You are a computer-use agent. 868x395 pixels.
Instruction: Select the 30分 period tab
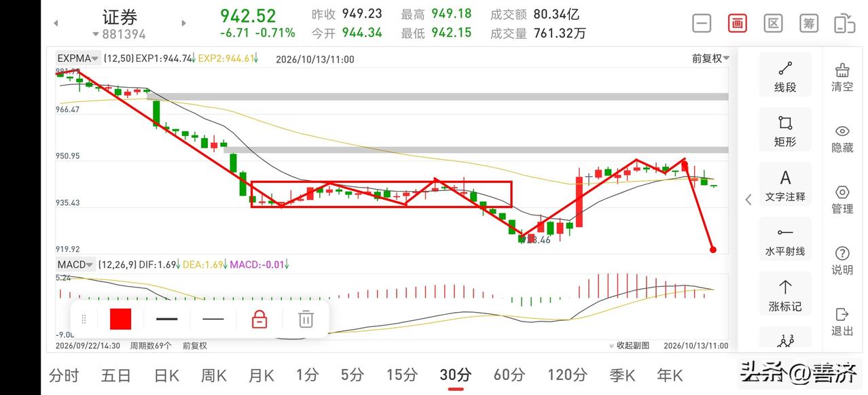pyautogui.click(x=456, y=375)
